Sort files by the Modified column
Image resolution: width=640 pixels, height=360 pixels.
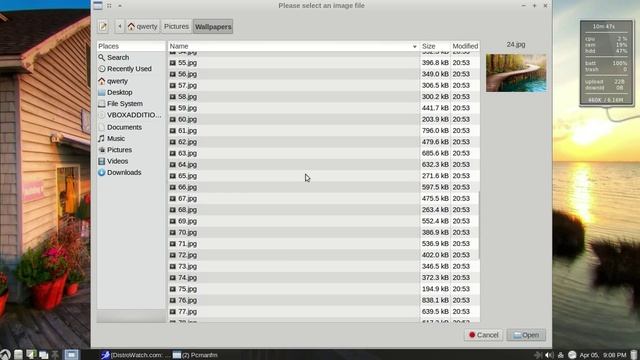click(x=465, y=46)
